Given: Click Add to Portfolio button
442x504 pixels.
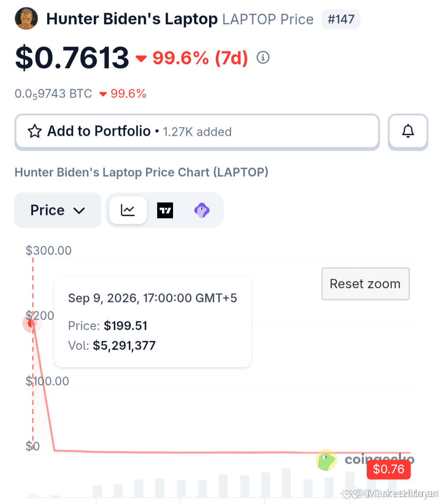Looking at the screenshot, I should click(x=197, y=131).
